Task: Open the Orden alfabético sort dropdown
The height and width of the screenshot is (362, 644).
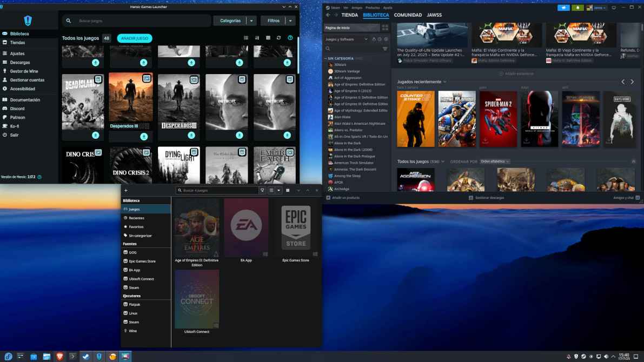Action: point(495,162)
